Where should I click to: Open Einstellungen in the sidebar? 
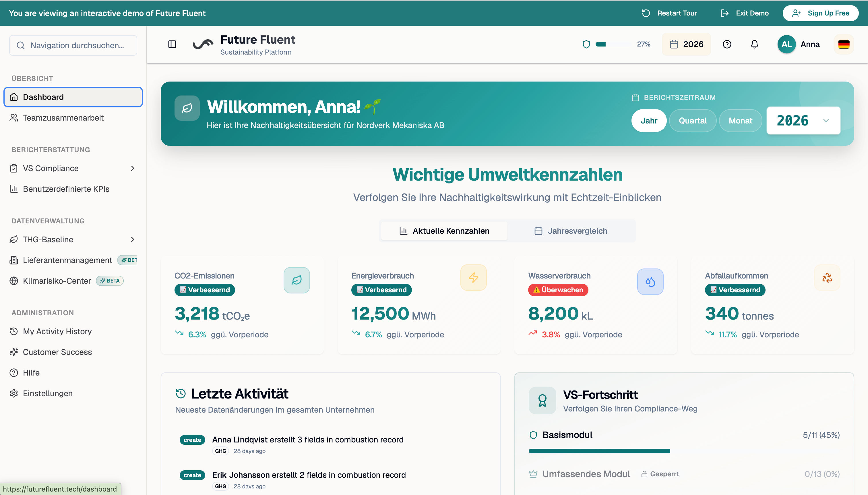tap(73, 393)
